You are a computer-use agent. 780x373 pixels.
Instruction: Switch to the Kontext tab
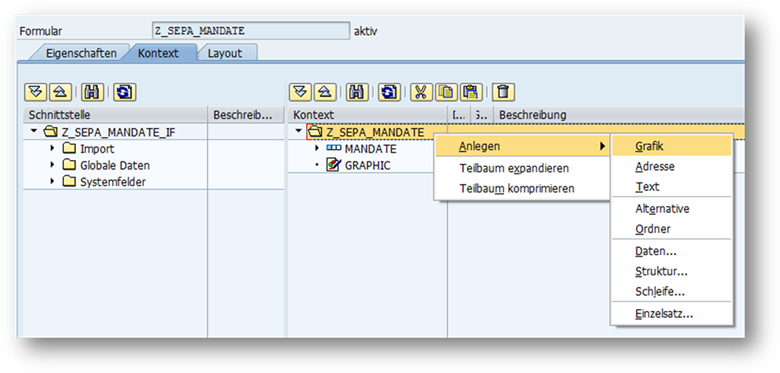click(x=158, y=53)
